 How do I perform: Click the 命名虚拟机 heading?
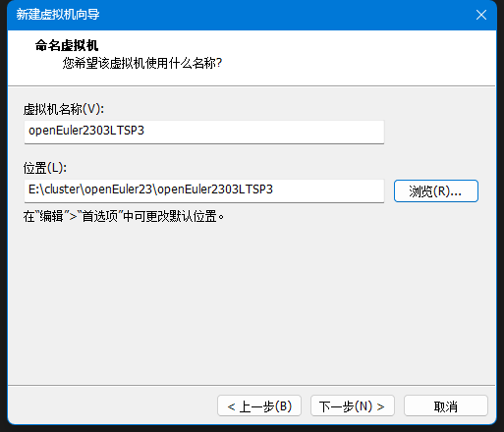(x=67, y=45)
